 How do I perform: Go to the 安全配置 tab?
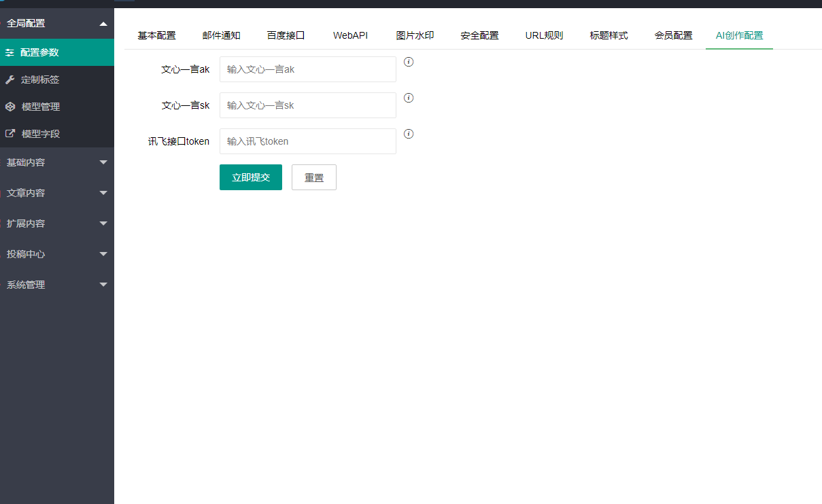tap(479, 35)
